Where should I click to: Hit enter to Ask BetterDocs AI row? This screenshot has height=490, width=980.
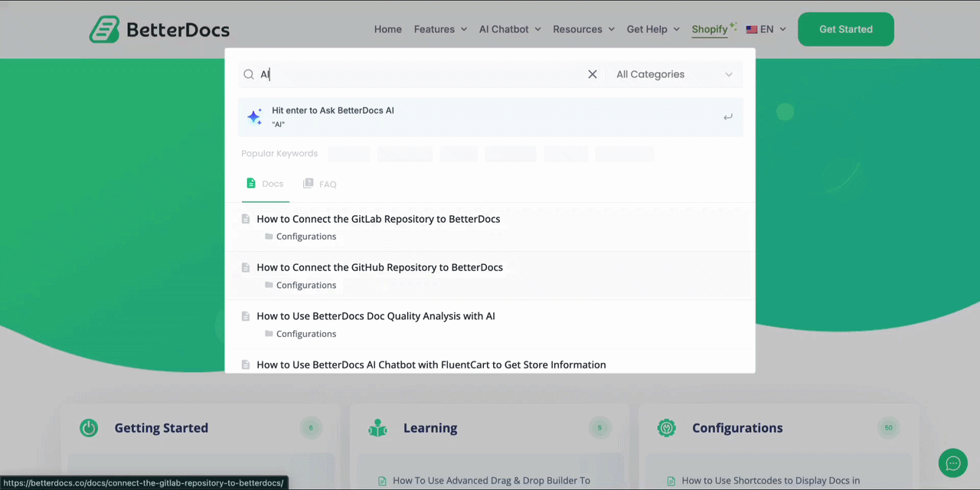coord(490,117)
